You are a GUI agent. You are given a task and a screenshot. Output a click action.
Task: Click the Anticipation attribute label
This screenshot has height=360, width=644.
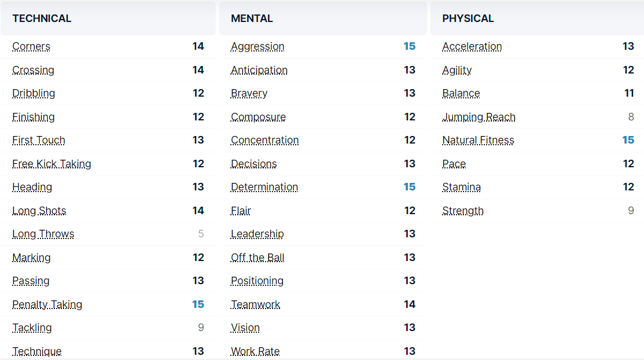pyautogui.click(x=259, y=70)
